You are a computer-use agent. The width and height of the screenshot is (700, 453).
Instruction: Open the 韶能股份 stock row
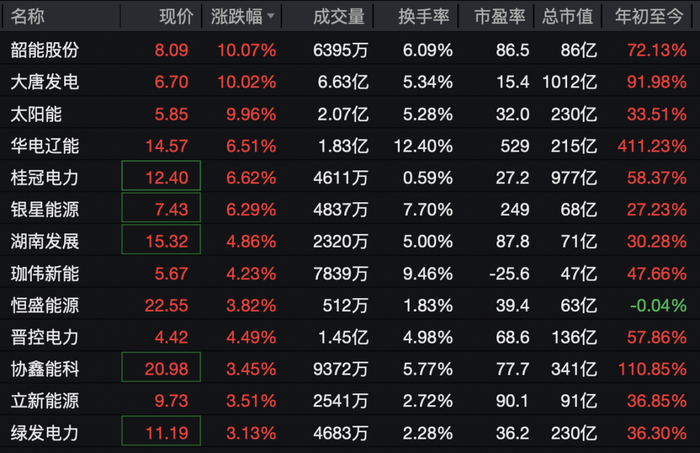(350, 50)
